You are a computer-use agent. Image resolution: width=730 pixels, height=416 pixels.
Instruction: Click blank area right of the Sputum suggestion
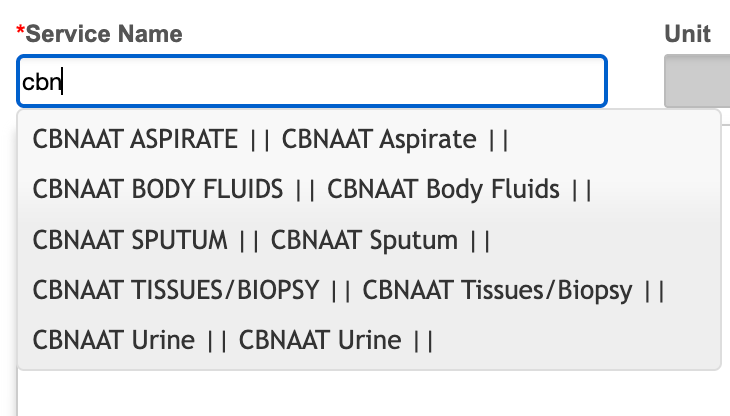[x=610, y=240]
